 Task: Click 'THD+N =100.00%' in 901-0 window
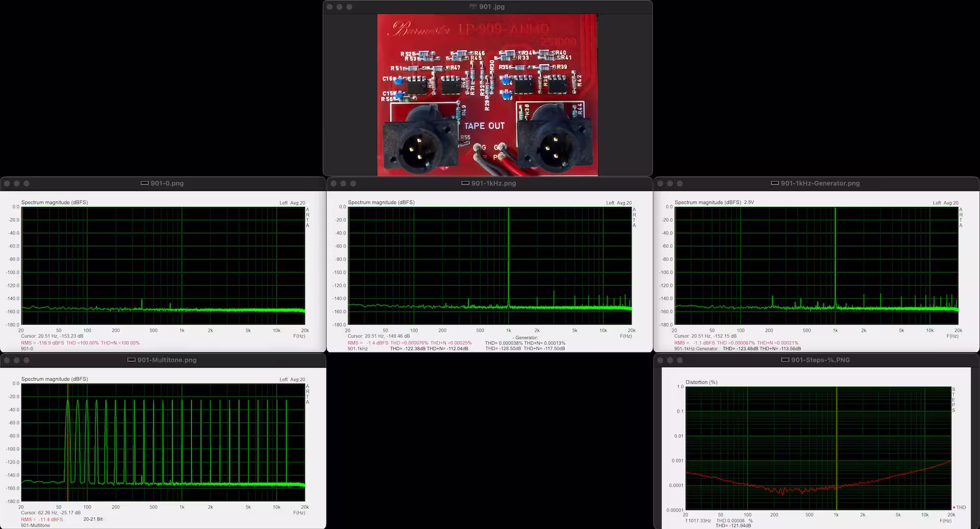point(120,343)
